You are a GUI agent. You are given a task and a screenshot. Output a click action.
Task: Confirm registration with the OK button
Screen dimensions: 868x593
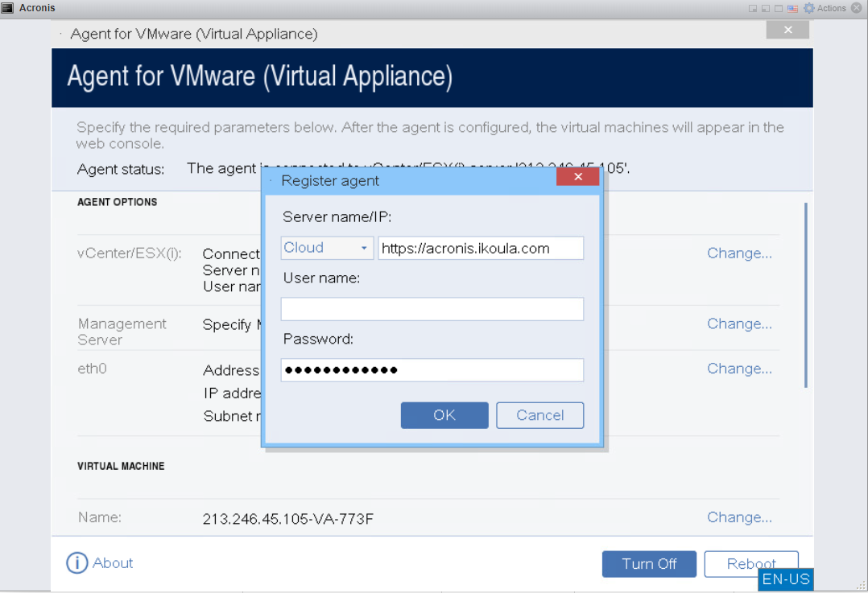click(x=444, y=415)
